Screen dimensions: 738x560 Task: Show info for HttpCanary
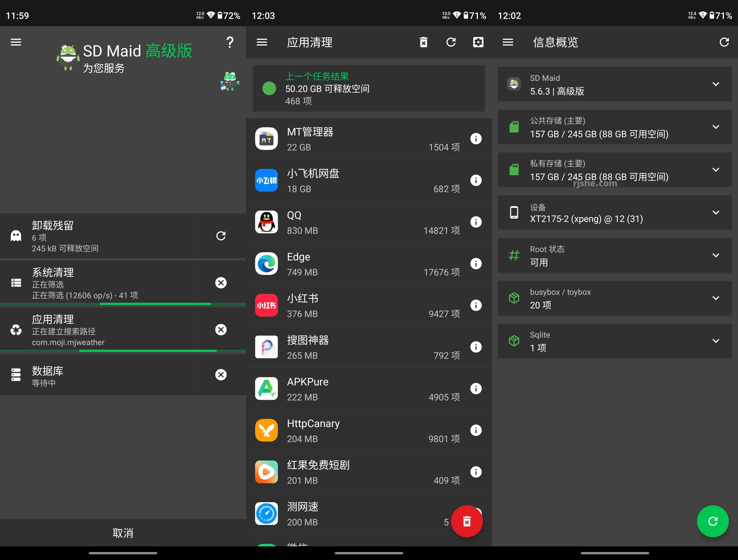pos(476,430)
